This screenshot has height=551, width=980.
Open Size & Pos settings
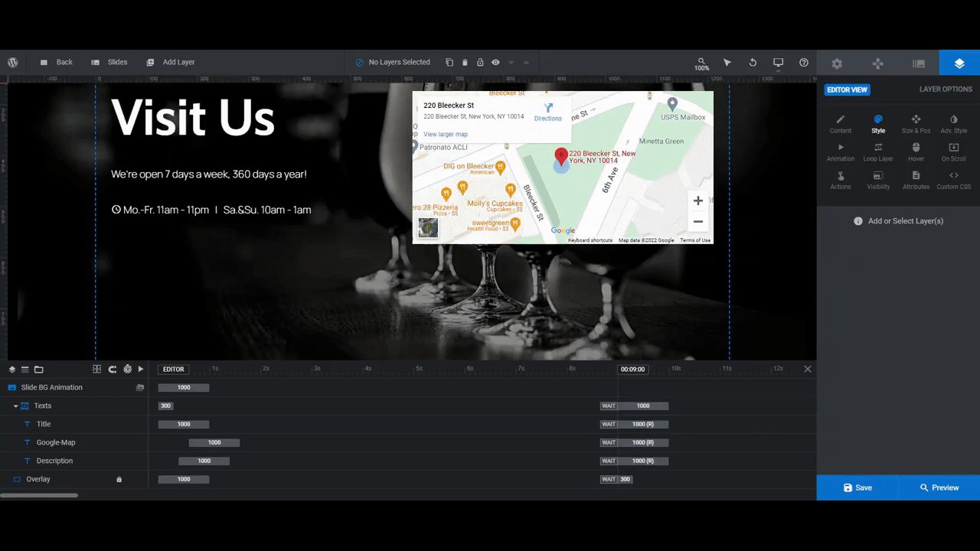coord(916,124)
